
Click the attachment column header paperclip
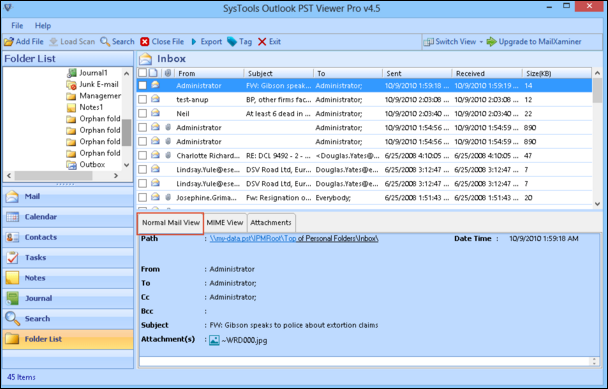click(168, 73)
